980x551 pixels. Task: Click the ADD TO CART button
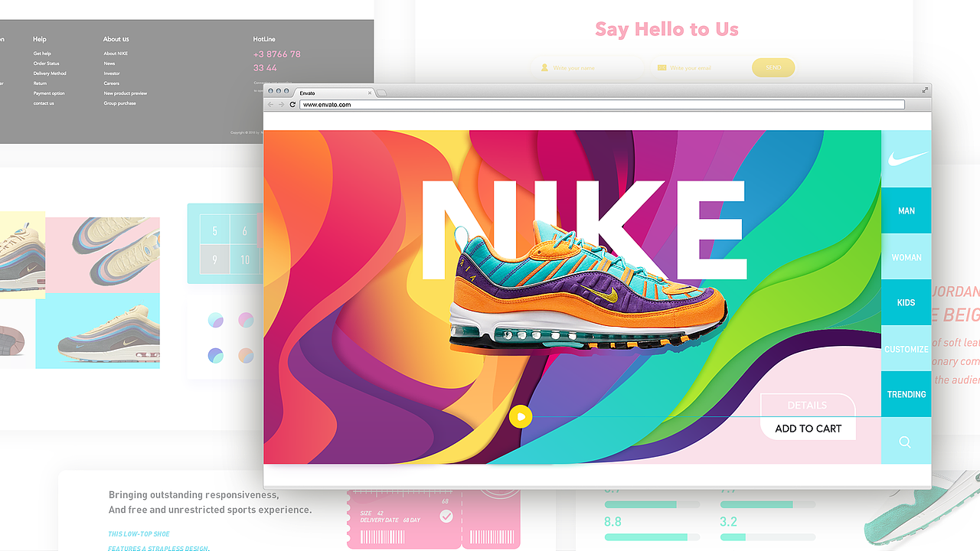coord(808,429)
